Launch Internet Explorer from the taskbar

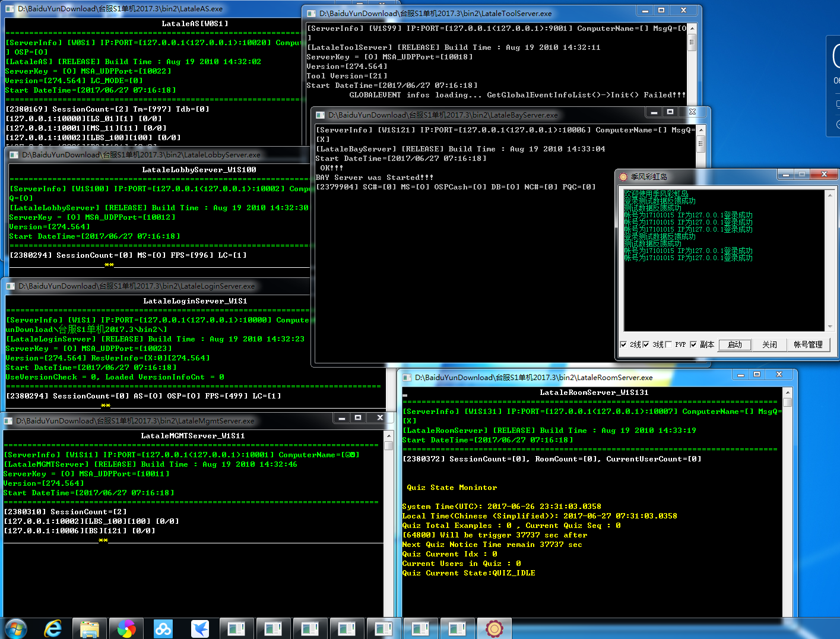(x=53, y=628)
